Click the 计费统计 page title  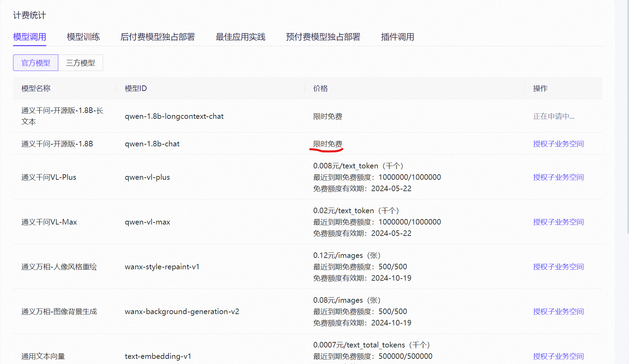29,15
